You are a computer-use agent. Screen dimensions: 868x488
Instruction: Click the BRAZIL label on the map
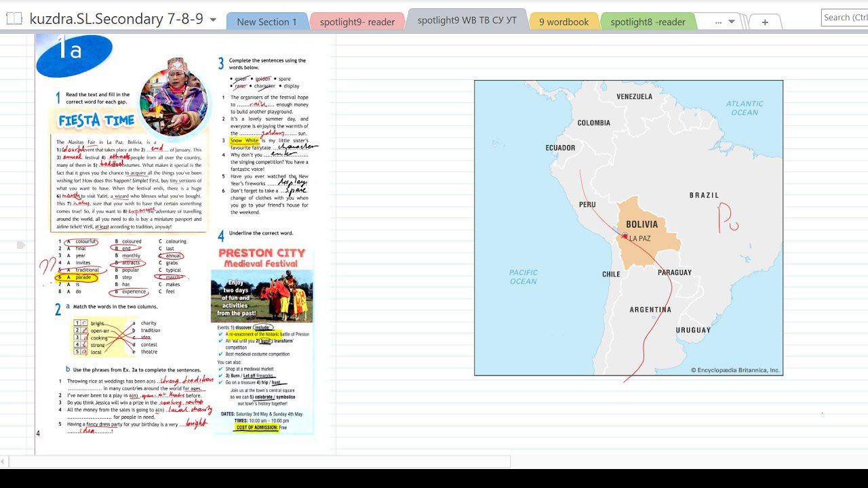(x=704, y=195)
